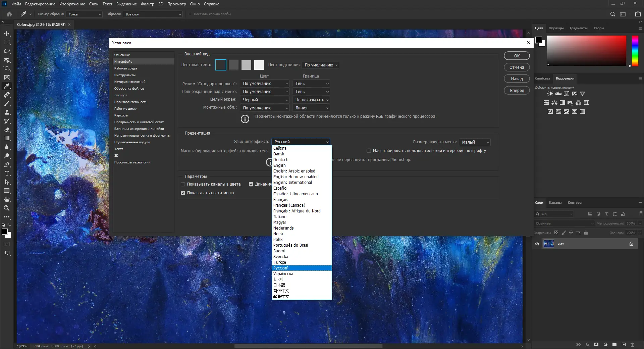
Task: Select the Clone Stamp tool
Action: pyautogui.click(x=7, y=112)
